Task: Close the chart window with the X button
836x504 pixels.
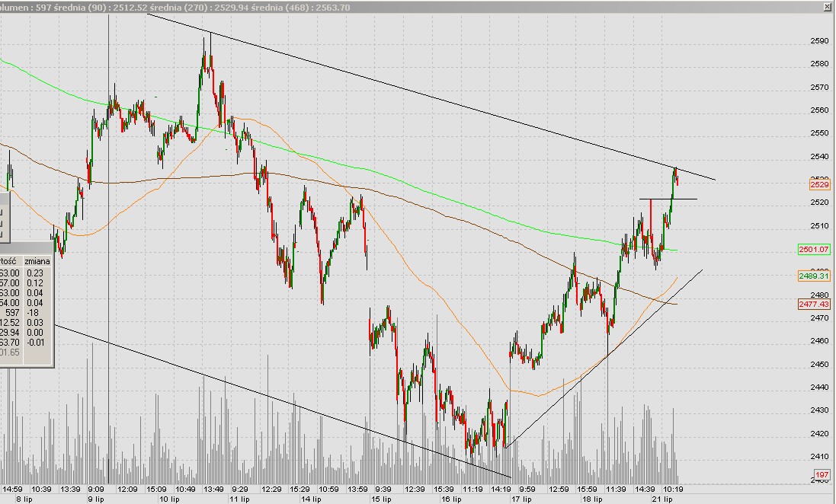Action: pyautogui.click(x=828, y=6)
